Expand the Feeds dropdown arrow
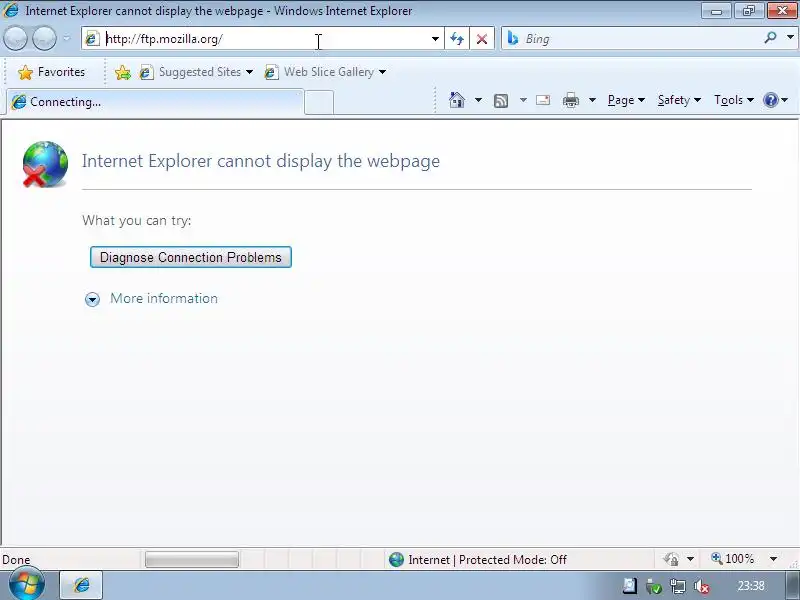The image size is (800, 600). coord(523,100)
